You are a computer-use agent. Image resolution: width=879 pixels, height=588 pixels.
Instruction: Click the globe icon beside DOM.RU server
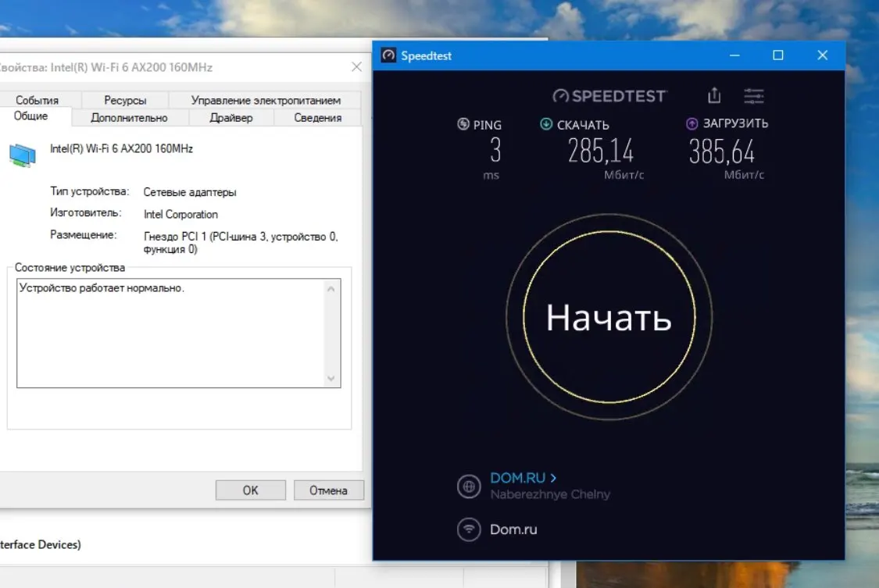click(469, 486)
